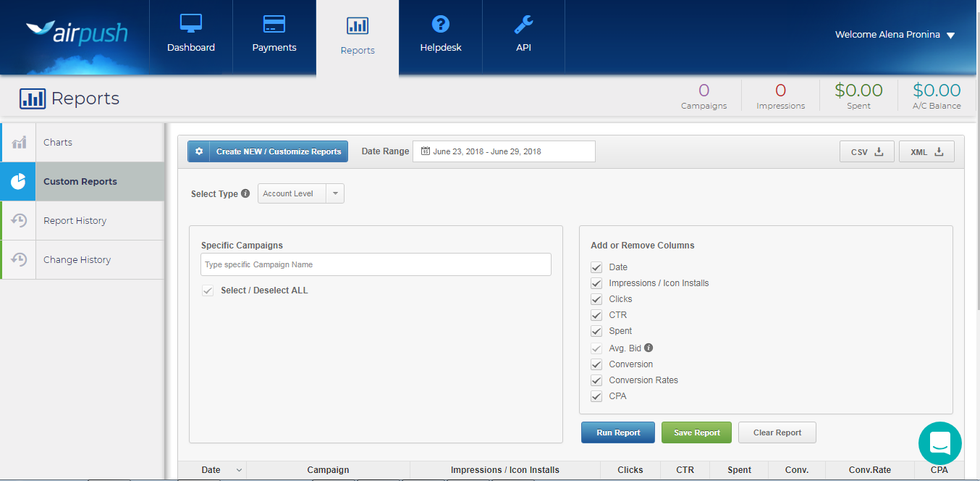Go to the Dashboard tab
The height and width of the screenshot is (481, 980).
point(191,36)
